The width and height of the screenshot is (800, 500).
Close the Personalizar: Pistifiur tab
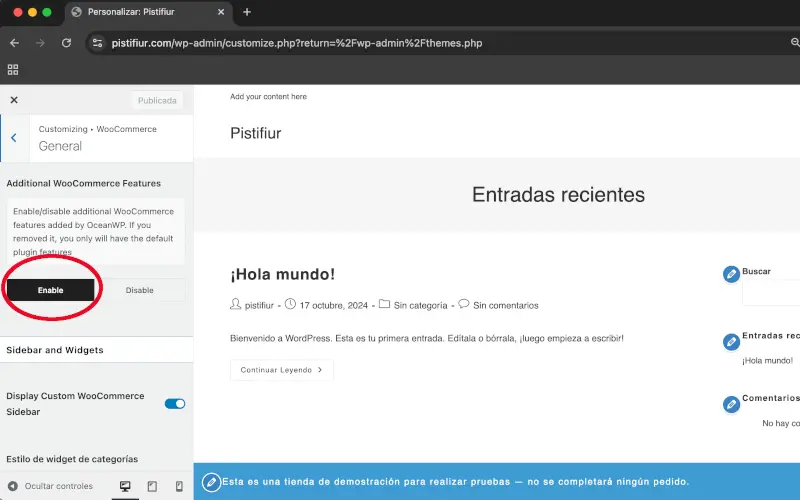coord(221,12)
